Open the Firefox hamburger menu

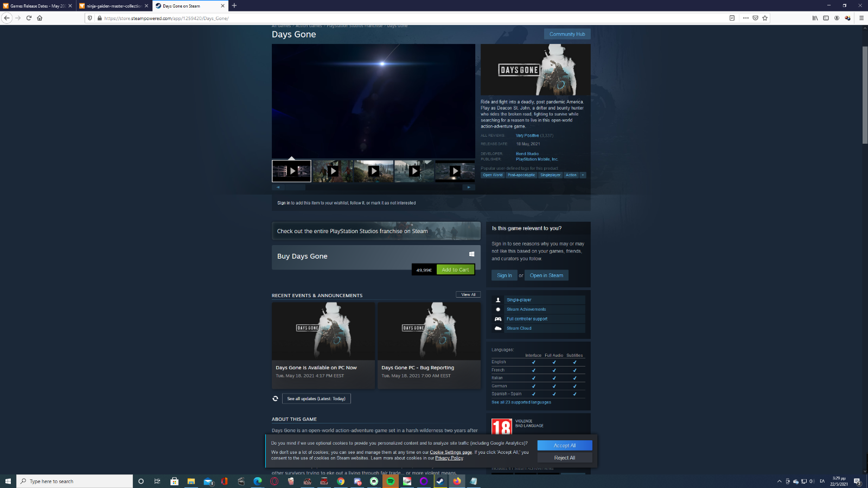[861, 18]
